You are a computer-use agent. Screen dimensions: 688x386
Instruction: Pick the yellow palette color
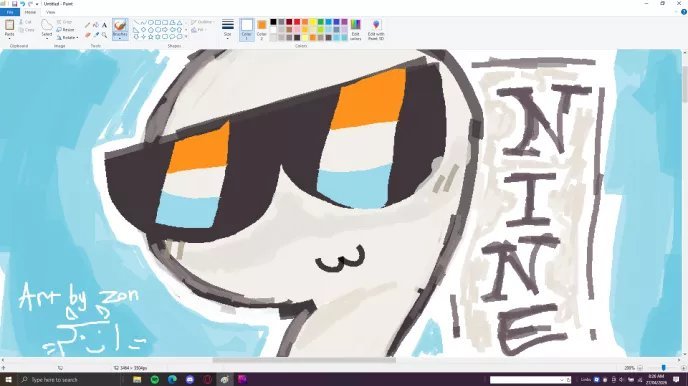(313, 22)
